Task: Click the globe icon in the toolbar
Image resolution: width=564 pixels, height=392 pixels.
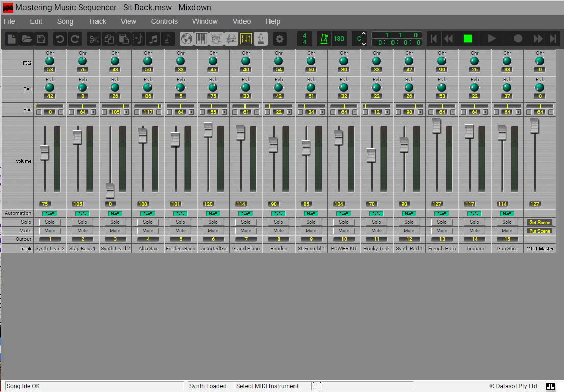Action: [187, 39]
